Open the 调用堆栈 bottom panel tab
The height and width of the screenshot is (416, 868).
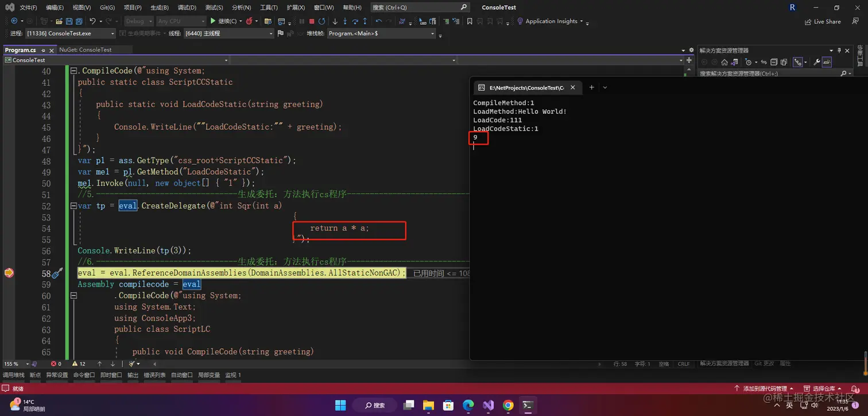pyautogui.click(x=14, y=375)
